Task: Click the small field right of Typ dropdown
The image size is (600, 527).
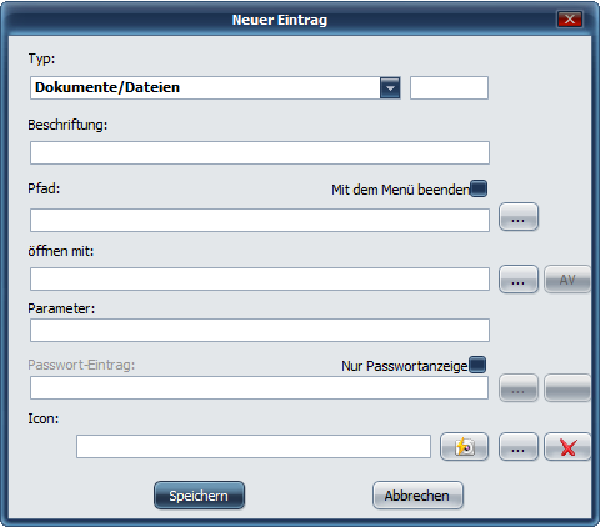Action: (x=449, y=88)
